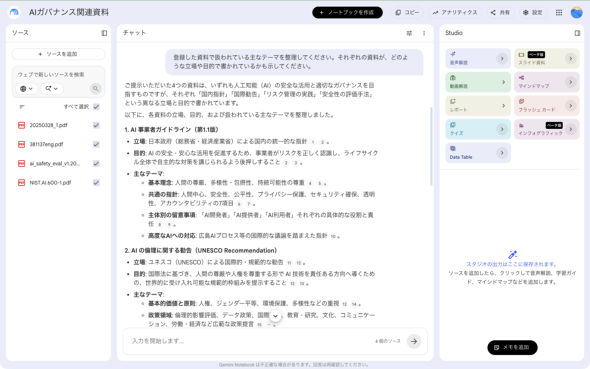Click the PDF icon of 381137eng.pdf
Image resolution: width=590 pixels, height=369 pixels.
click(21, 144)
